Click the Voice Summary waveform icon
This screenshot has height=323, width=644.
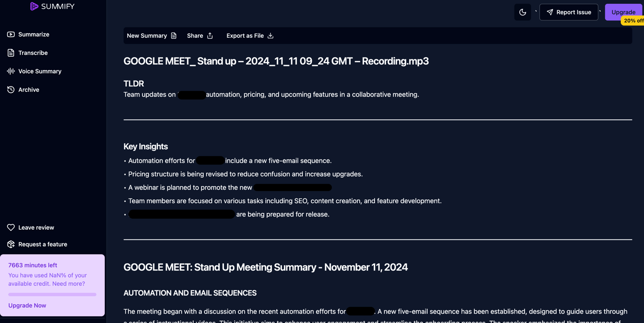(11, 71)
